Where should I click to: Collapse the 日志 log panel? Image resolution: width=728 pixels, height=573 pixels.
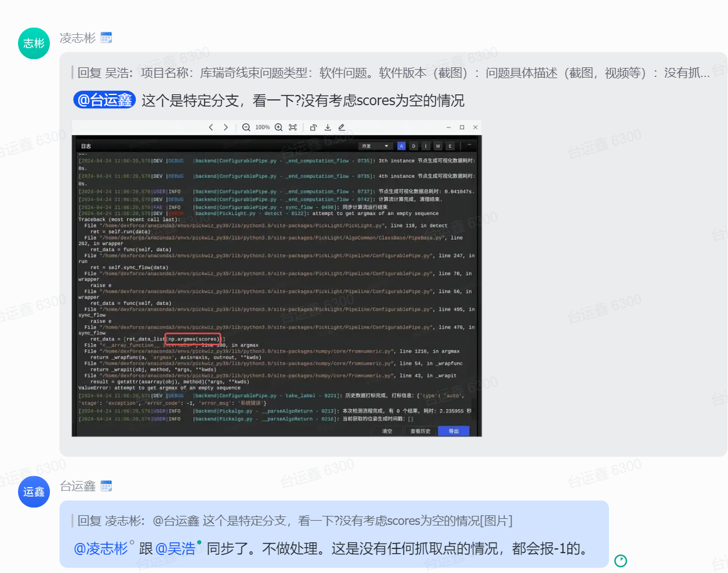coord(469,146)
